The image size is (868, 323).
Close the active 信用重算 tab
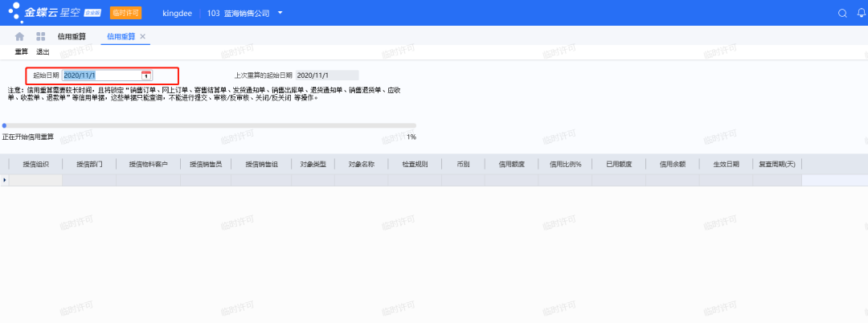point(143,36)
